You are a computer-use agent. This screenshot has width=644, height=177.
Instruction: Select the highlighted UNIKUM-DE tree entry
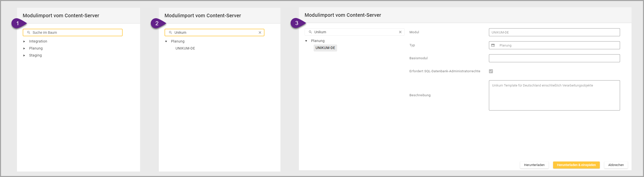(x=325, y=48)
